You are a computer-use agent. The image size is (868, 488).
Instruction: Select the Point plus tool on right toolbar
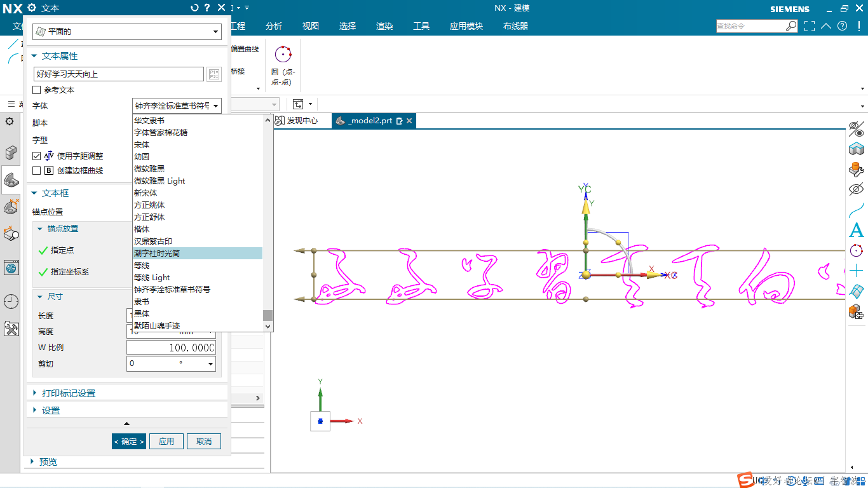point(857,271)
